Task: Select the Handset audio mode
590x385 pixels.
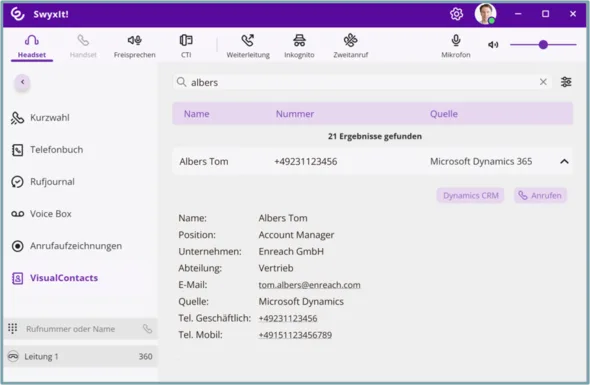Action: coord(83,46)
